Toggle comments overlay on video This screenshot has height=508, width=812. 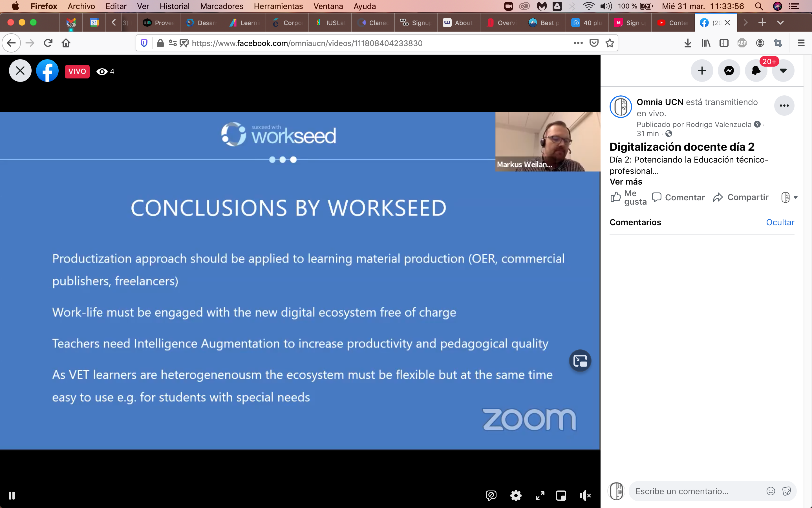coord(491,496)
